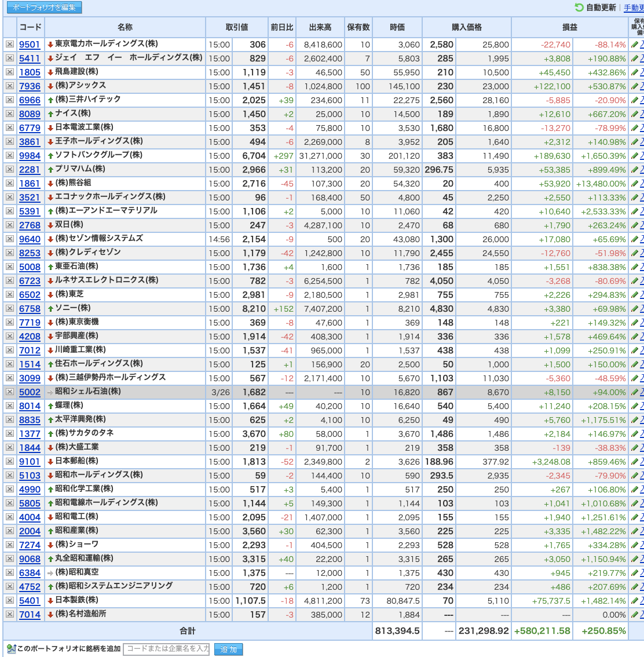Open stock code link 4004
The width and height of the screenshot is (644, 657).
(x=30, y=517)
